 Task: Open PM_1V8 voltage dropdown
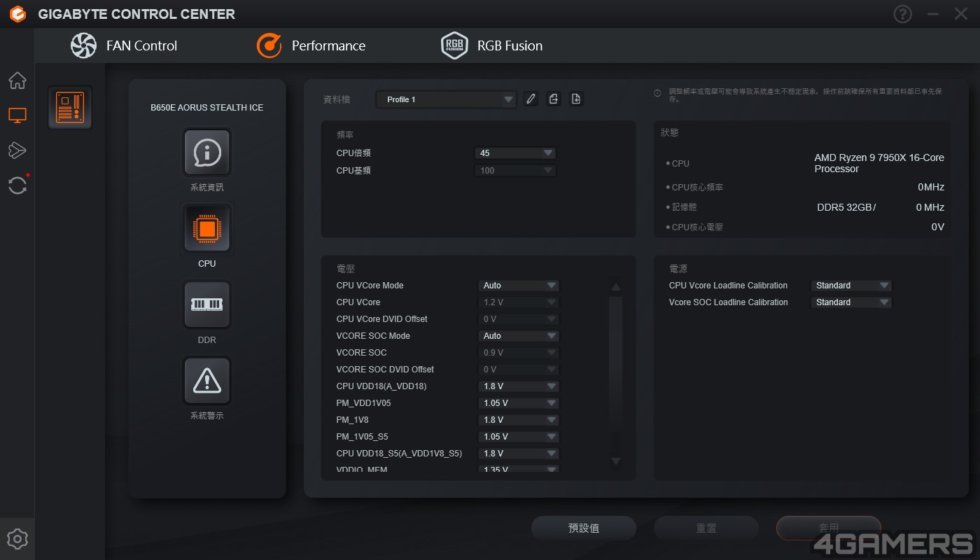(519, 420)
